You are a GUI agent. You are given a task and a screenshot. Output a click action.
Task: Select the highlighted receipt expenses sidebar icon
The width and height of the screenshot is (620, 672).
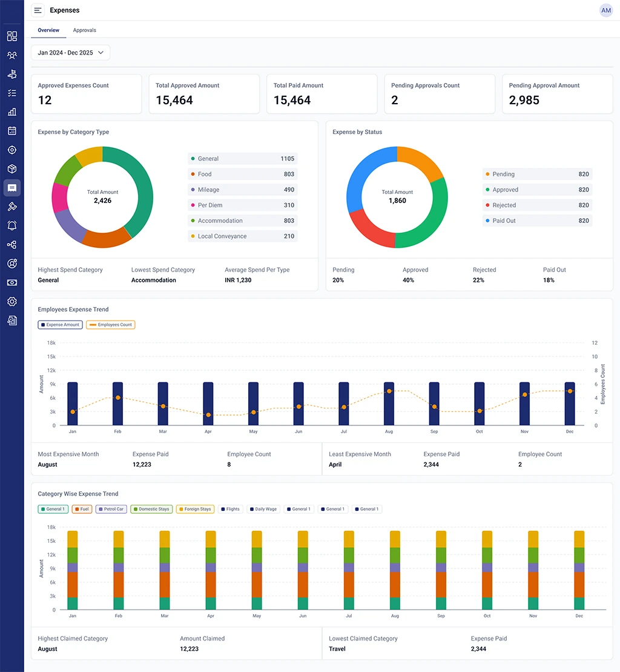click(x=12, y=188)
